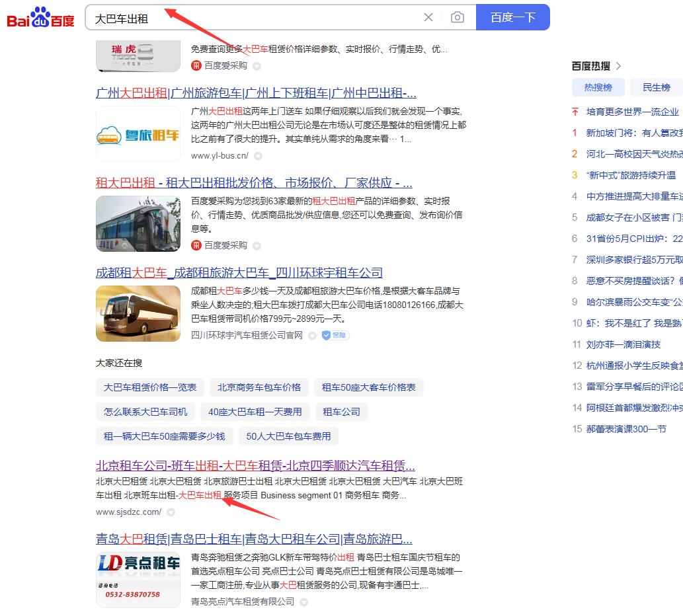Select related search 租车公司

[341, 412]
